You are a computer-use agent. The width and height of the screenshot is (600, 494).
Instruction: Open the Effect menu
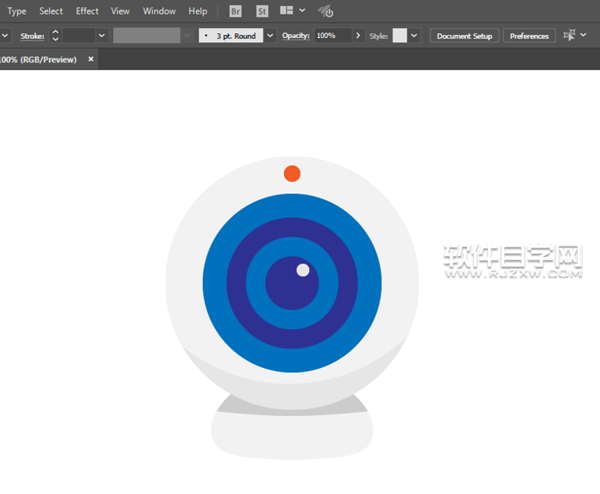(x=87, y=11)
